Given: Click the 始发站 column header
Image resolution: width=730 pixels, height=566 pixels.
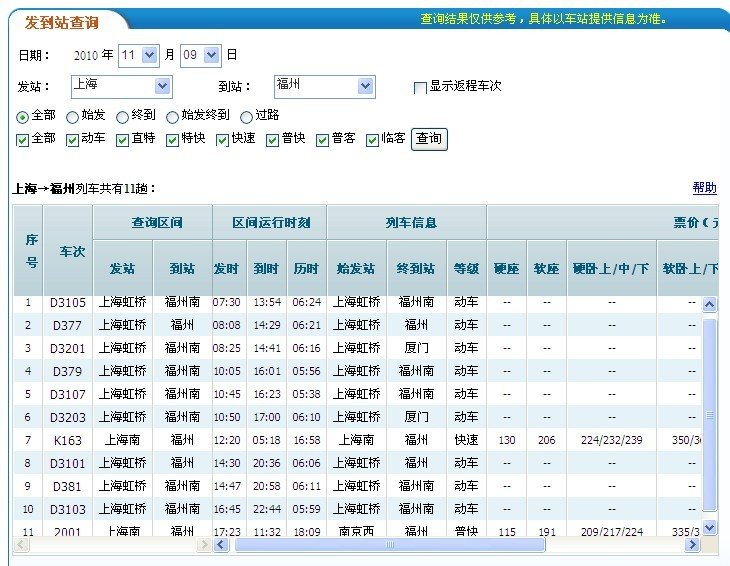Looking at the screenshot, I should 356,269.
